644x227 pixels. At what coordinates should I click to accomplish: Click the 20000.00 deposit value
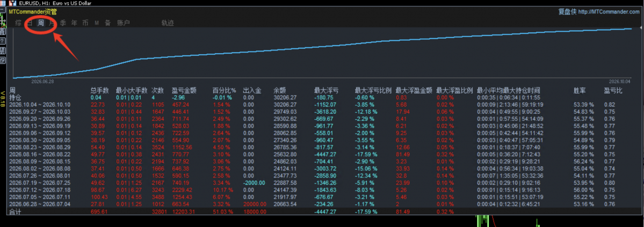255,204
